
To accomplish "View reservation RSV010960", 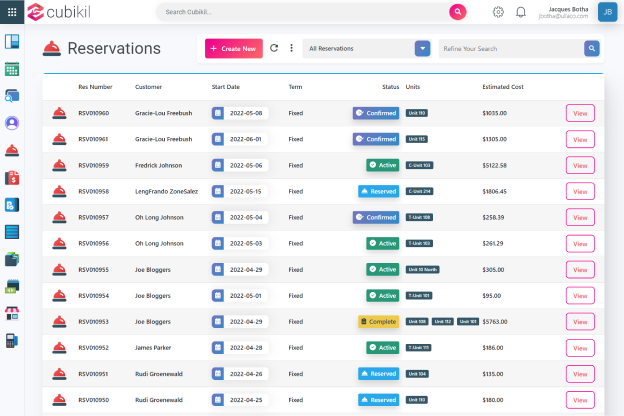I will pos(580,113).
